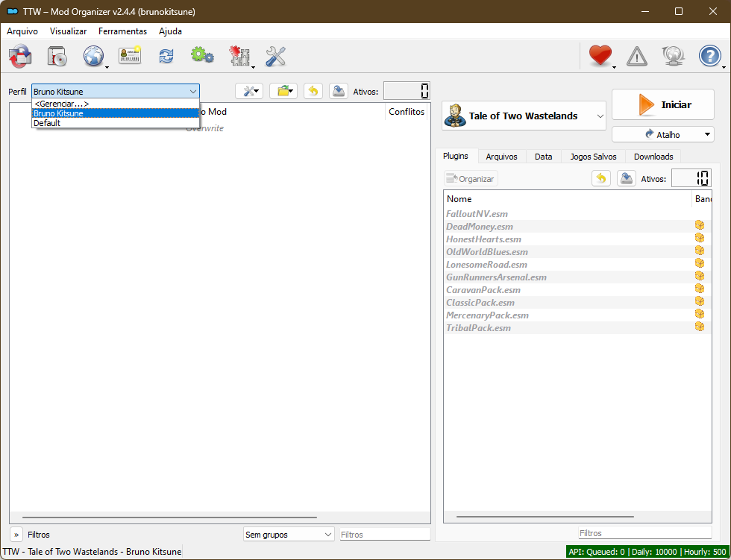The width and height of the screenshot is (731, 560).
Task: Expand filters panel with double-arrow button
Action: 16,535
